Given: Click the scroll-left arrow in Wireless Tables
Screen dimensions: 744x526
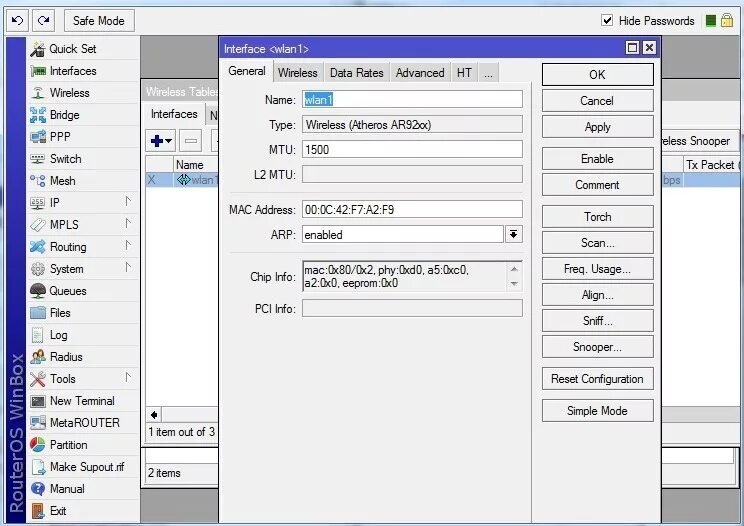Looking at the screenshot, I should click(154, 415).
